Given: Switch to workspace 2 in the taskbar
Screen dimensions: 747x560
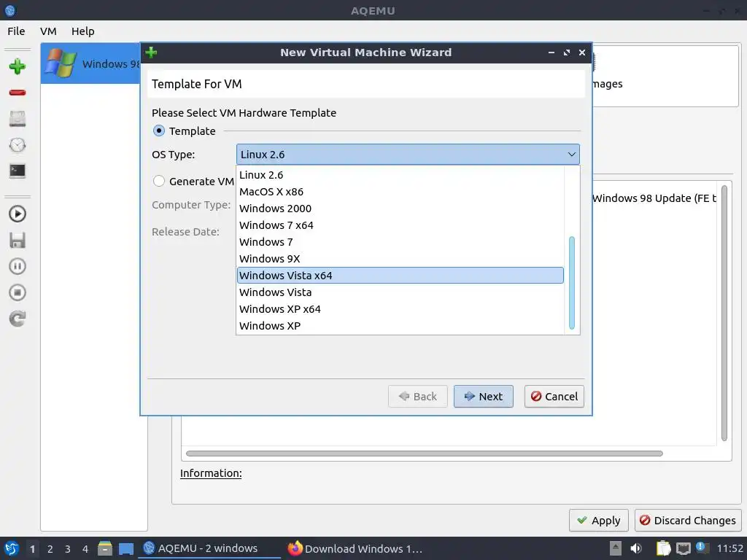Looking at the screenshot, I should [50, 548].
